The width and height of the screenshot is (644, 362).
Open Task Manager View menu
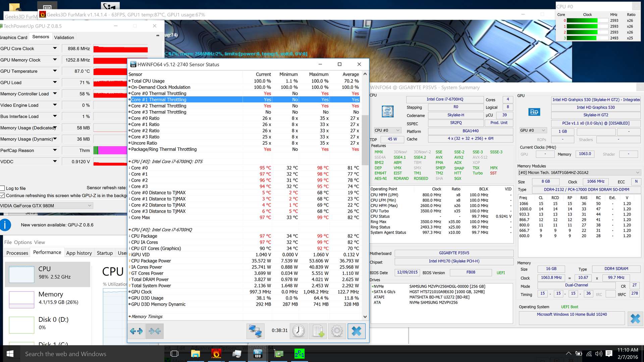40,242
